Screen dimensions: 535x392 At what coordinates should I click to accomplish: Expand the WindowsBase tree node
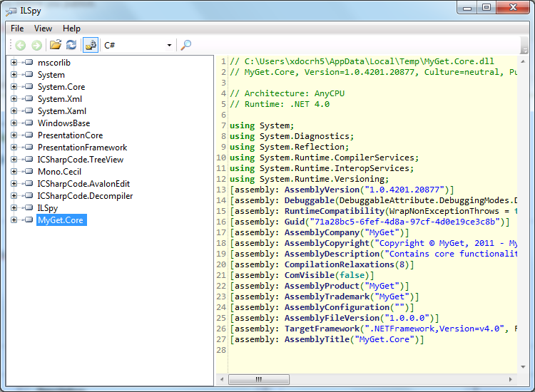point(14,123)
